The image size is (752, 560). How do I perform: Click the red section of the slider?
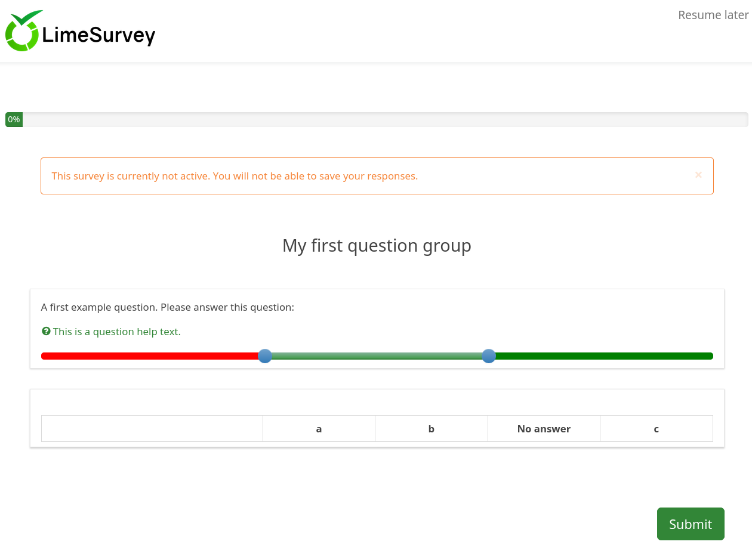(149, 356)
